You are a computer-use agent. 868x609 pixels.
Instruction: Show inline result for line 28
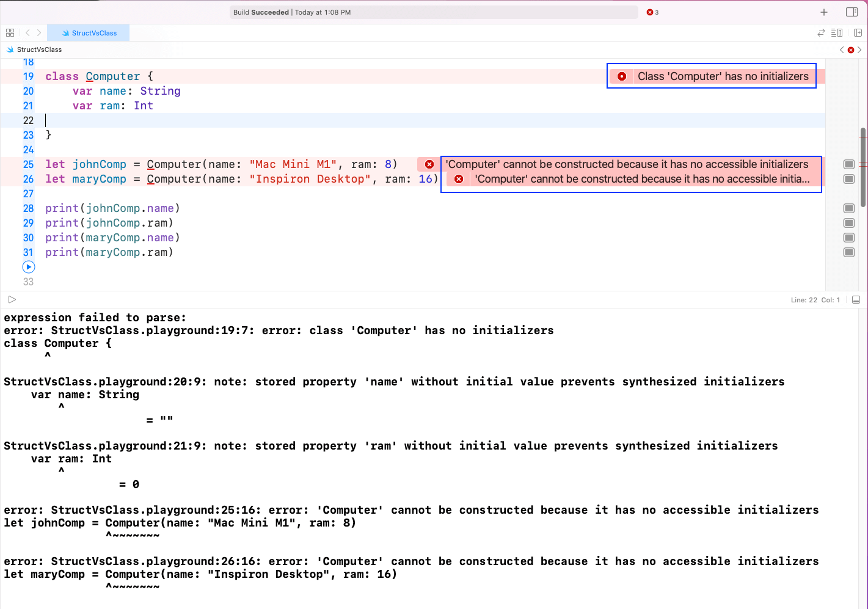pos(848,208)
